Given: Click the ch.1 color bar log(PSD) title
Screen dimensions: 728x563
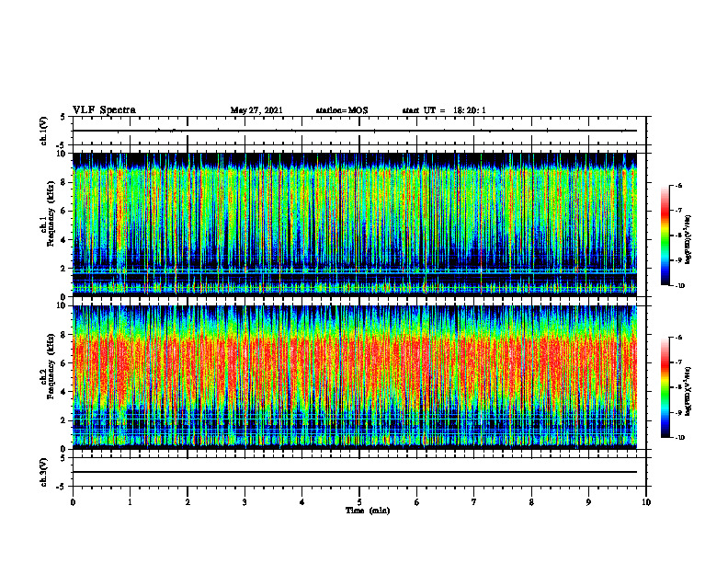Looking at the screenshot, I should coord(688,240).
